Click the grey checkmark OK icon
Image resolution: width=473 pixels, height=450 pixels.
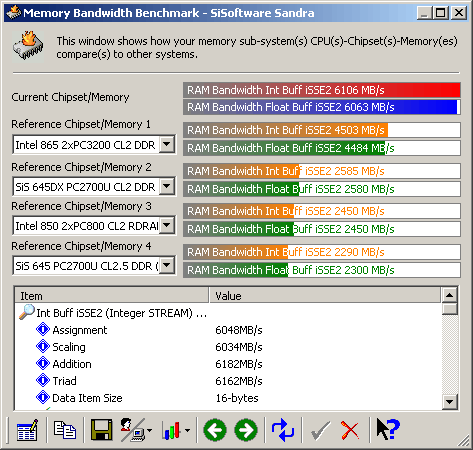[x=321, y=430]
